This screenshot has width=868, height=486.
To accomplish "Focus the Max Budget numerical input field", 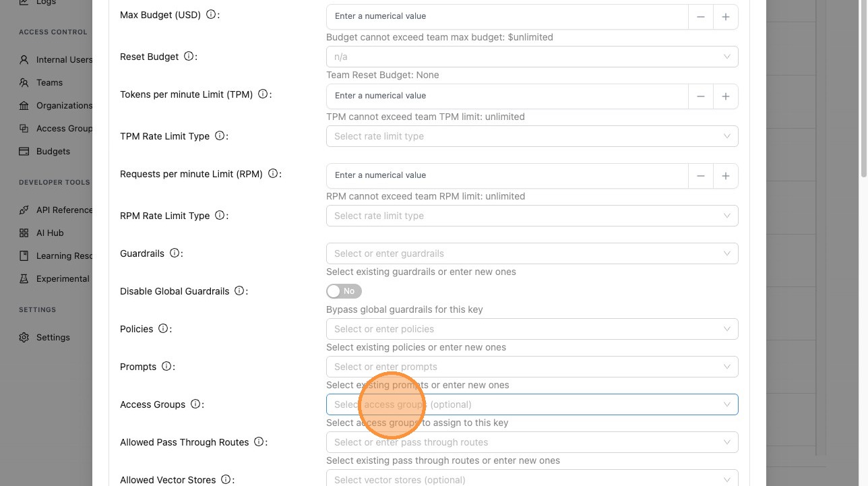I will coord(507,16).
